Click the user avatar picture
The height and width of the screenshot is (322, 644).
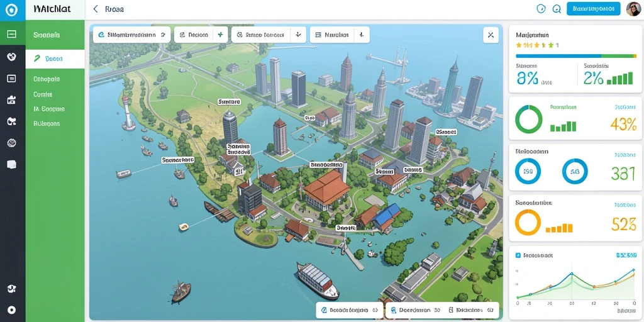[x=633, y=9]
